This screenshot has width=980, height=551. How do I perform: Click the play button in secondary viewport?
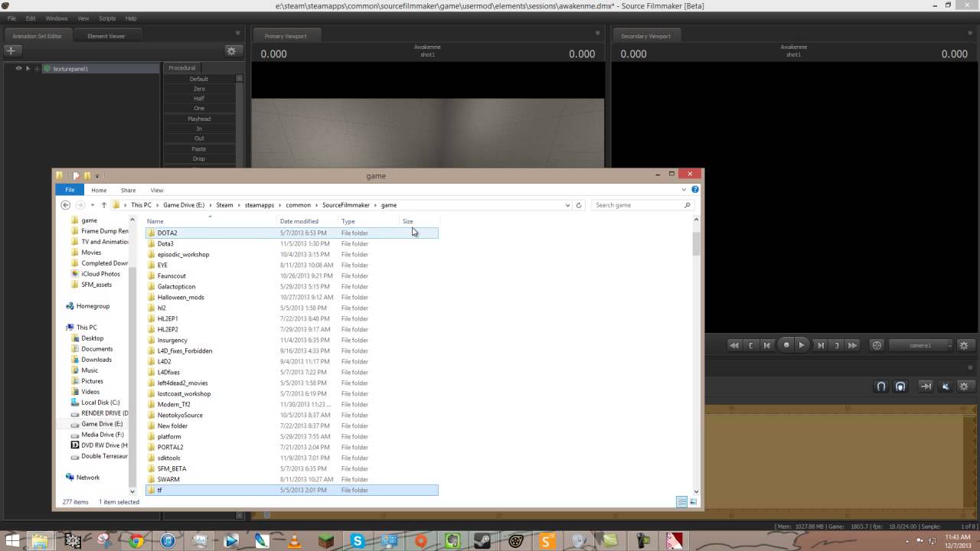(802, 345)
